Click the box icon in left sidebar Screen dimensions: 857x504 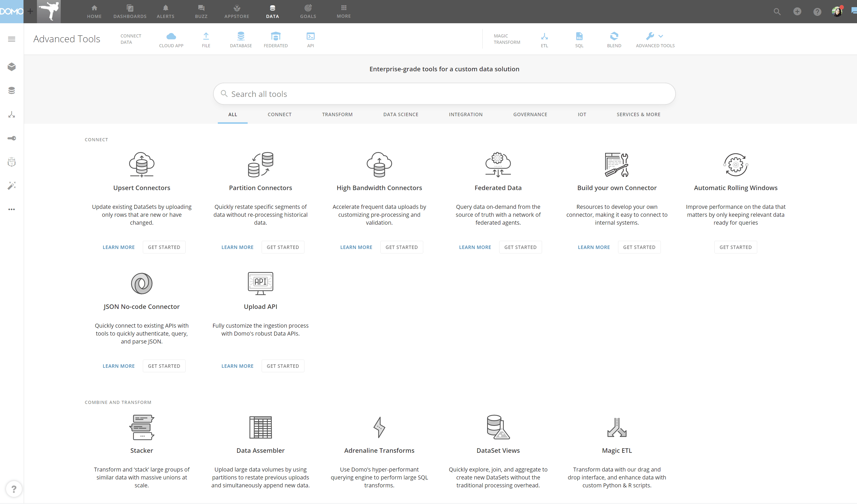12,67
